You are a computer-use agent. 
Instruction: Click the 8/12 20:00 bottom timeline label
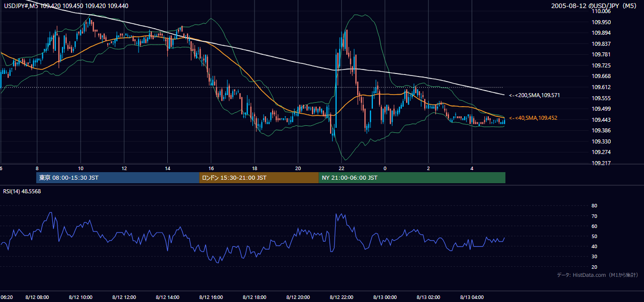point(298,297)
